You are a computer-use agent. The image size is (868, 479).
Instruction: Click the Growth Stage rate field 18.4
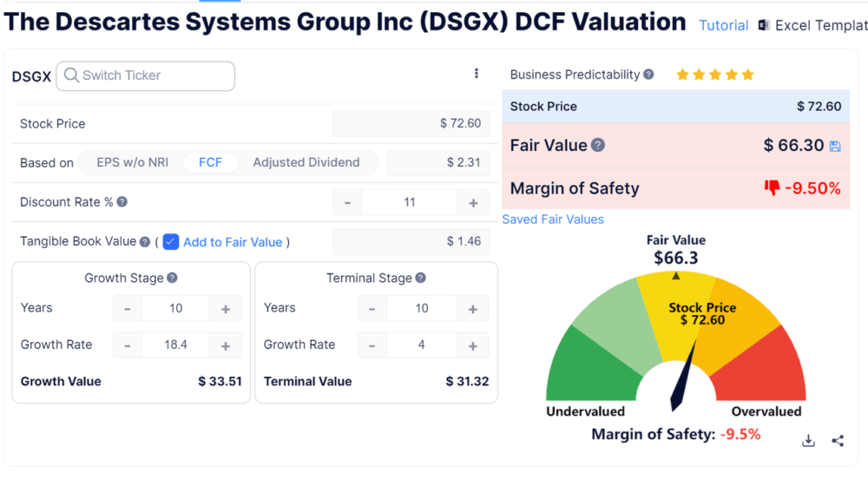point(175,345)
